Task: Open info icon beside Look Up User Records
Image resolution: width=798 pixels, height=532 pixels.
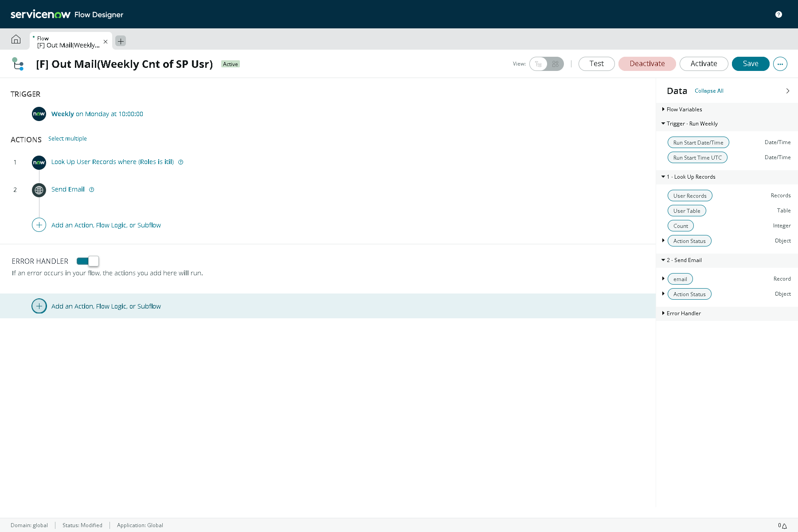Action: pos(181,162)
